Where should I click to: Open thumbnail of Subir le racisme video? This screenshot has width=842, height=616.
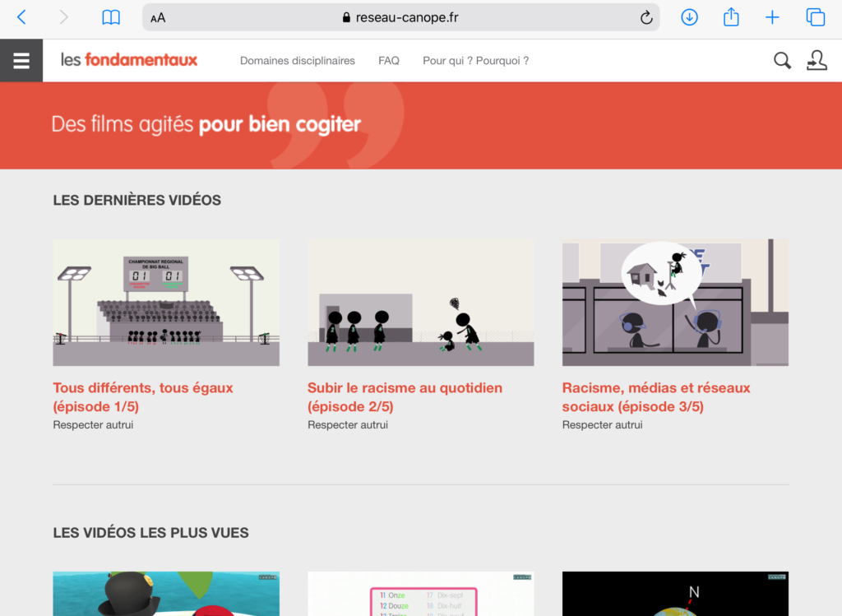coord(420,303)
